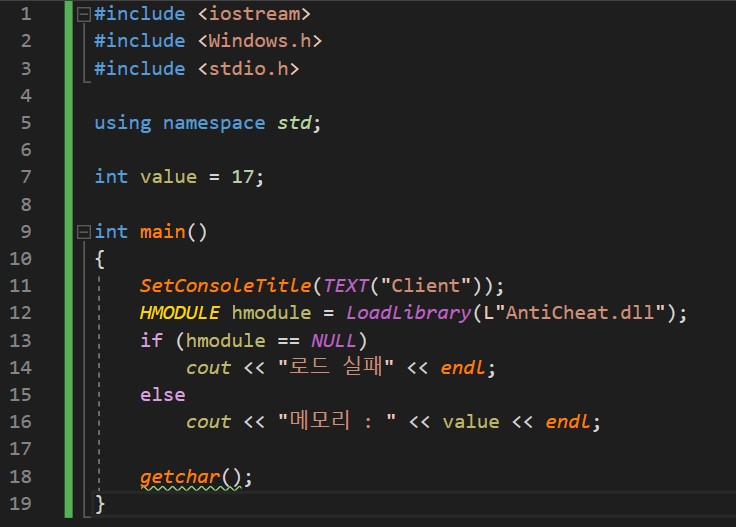
Task: Click the NULL keyword
Action: coord(334,341)
